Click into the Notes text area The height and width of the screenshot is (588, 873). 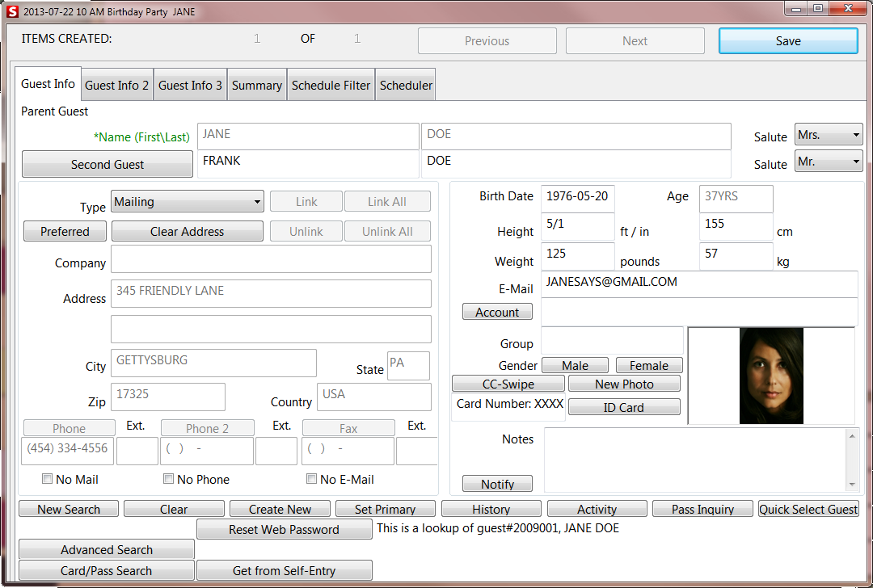click(695, 460)
